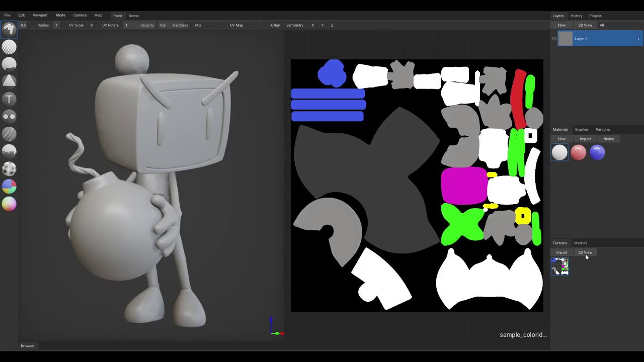This screenshot has height=362, width=644.
Task: Click the Nodes button under Materials
Action: (608, 139)
